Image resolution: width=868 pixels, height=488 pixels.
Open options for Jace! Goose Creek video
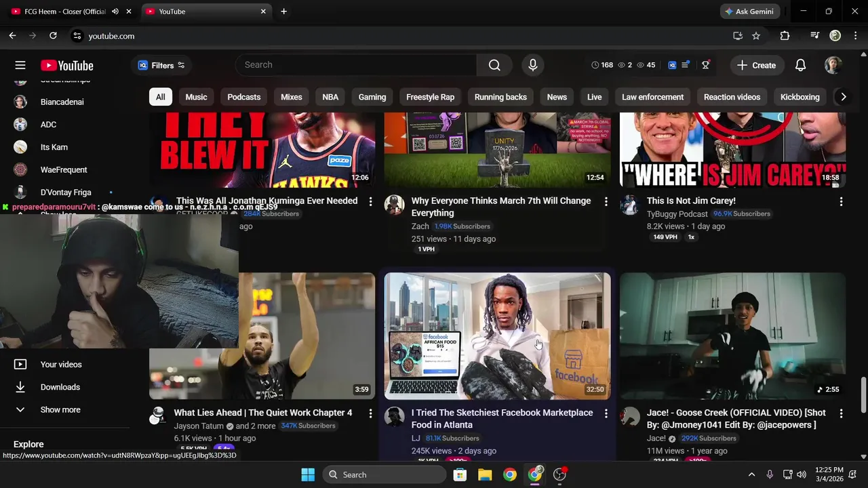[x=841, y=413]
